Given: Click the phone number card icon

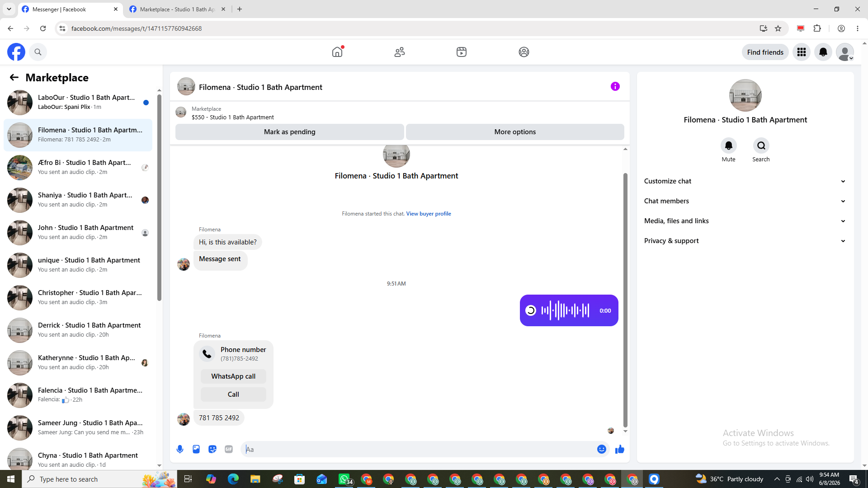Looking at the screenshot, I should coord(207,354).
